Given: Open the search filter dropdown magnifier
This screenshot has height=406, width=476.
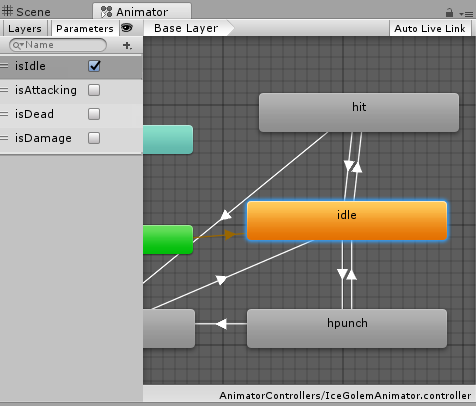Looking at the screenshot, I should [x=17, y=45].
